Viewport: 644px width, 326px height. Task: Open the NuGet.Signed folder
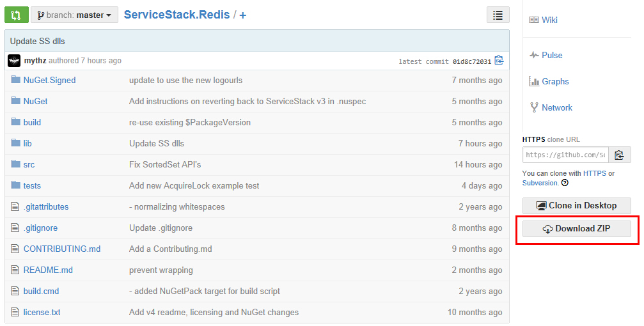pyautogui.click(x=49, y=81)
